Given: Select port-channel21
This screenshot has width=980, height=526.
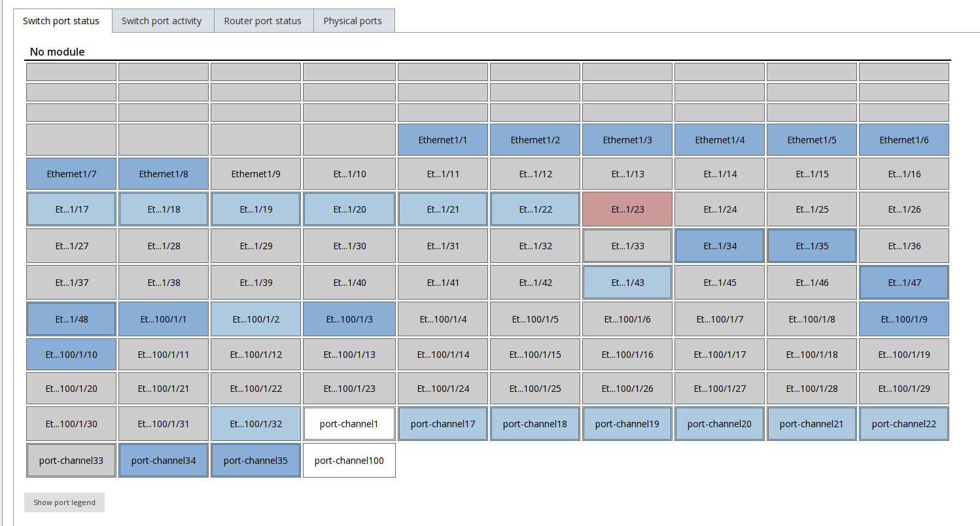Looking at the screenshot, I should (812, 424).
